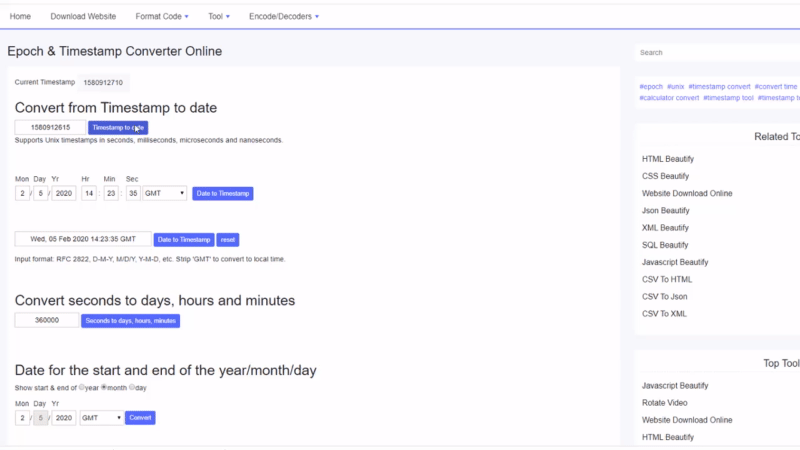Screen dimensions: 800x450
Task: Go to the Home page
Action: (x=20, y=17)
